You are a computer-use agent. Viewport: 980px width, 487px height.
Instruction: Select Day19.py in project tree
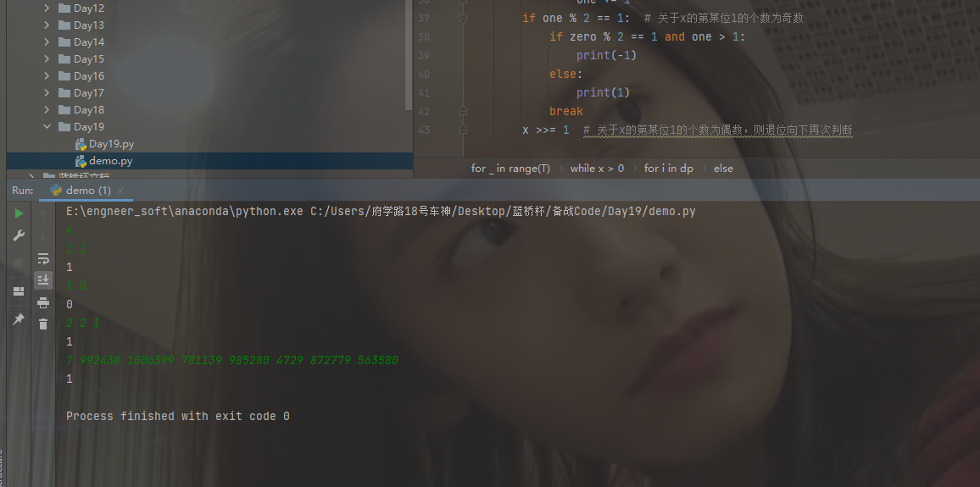click(111, 144)
